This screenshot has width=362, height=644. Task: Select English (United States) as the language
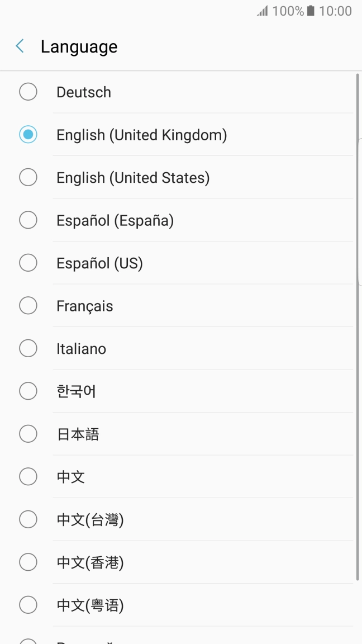click(28, 177)
